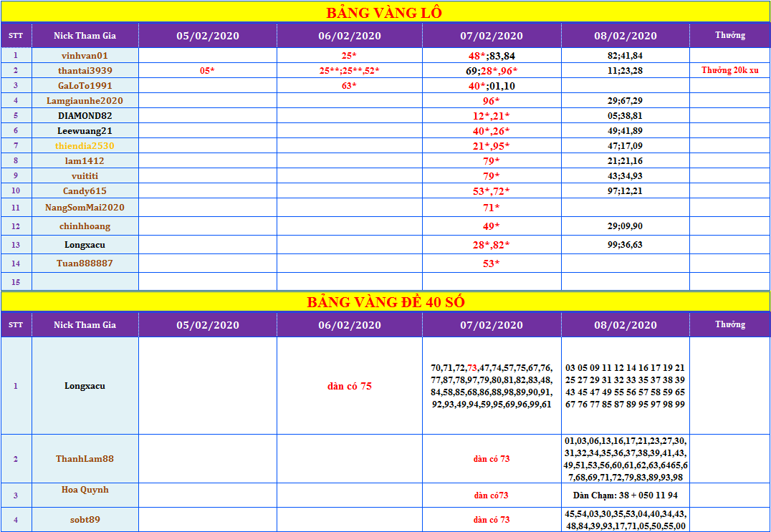The image size is (771, 532).
Task: Click the empty nickname cell in row 15
Action: 85,282
